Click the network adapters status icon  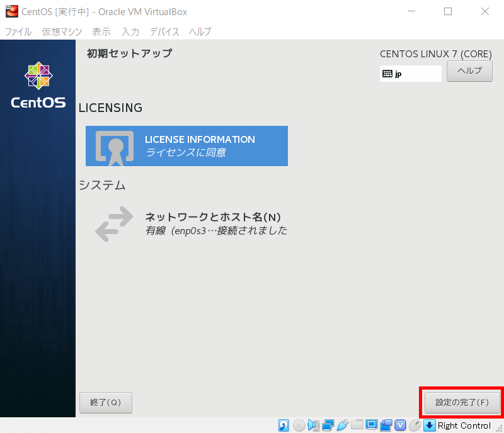[x=328, y=425]
